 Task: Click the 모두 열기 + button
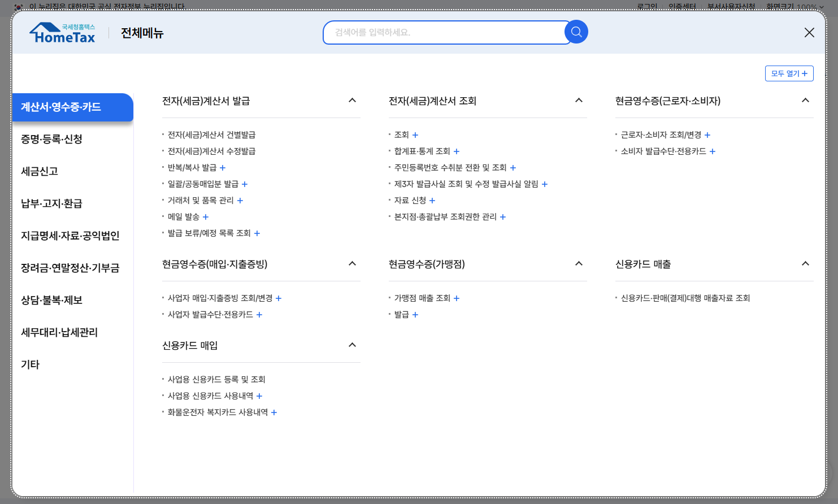[789, 73]
